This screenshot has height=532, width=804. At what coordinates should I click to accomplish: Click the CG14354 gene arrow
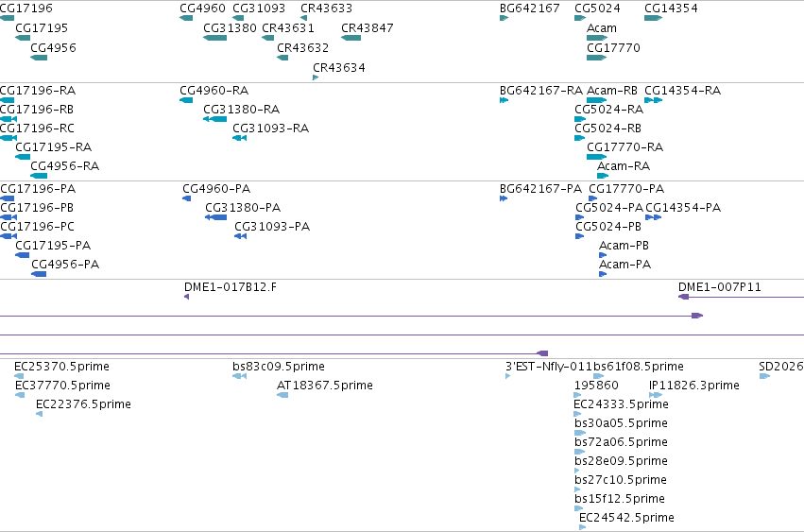(653, 18)
